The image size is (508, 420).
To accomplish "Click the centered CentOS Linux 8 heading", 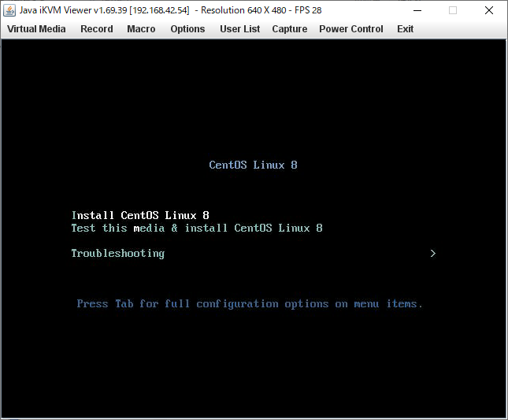I will click(253, 165).
